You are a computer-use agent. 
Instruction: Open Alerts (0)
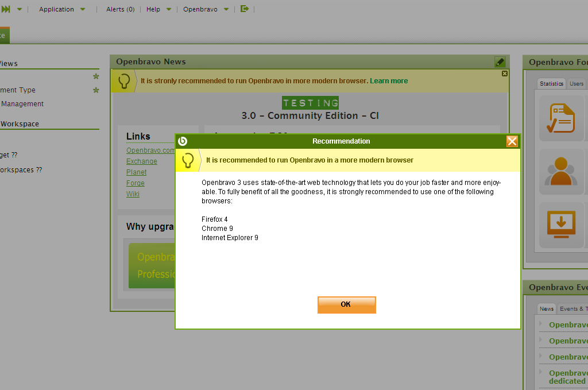[121, 9]
